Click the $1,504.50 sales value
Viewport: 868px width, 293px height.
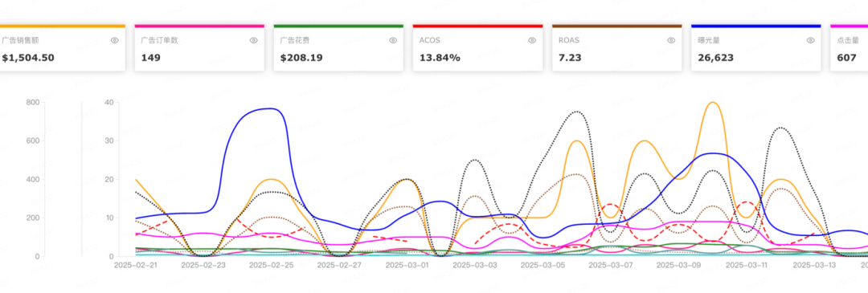[28, 58]
